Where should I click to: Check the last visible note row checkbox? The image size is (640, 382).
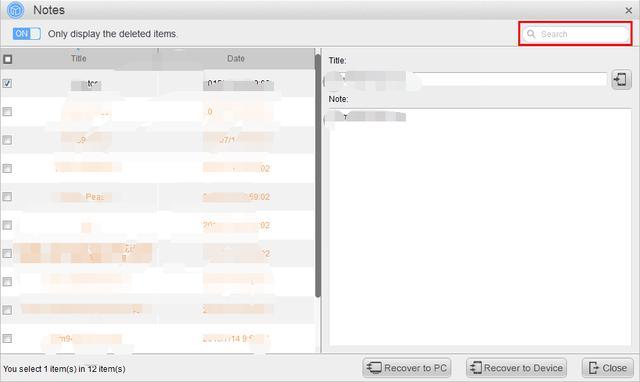[x=7, y=338]
